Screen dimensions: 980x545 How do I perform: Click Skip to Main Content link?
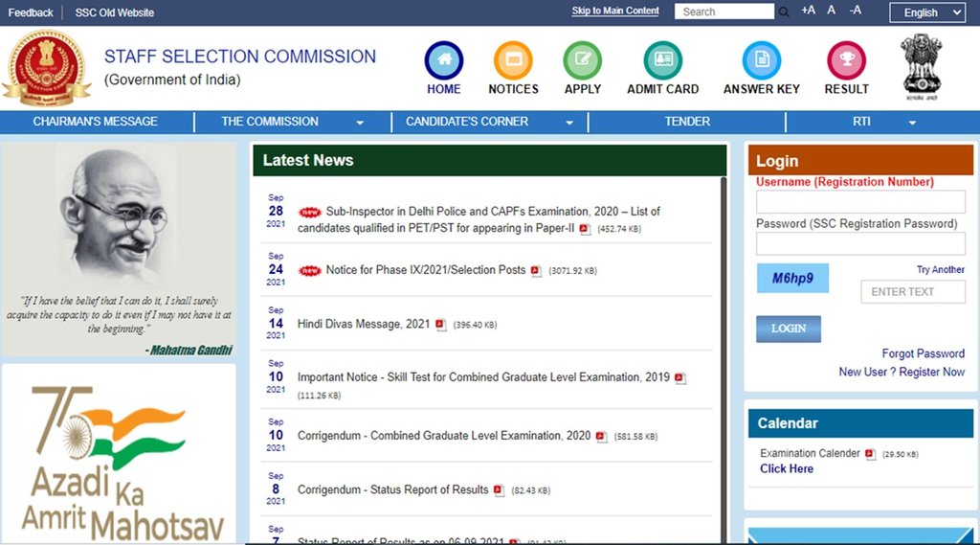coord(615,11)
